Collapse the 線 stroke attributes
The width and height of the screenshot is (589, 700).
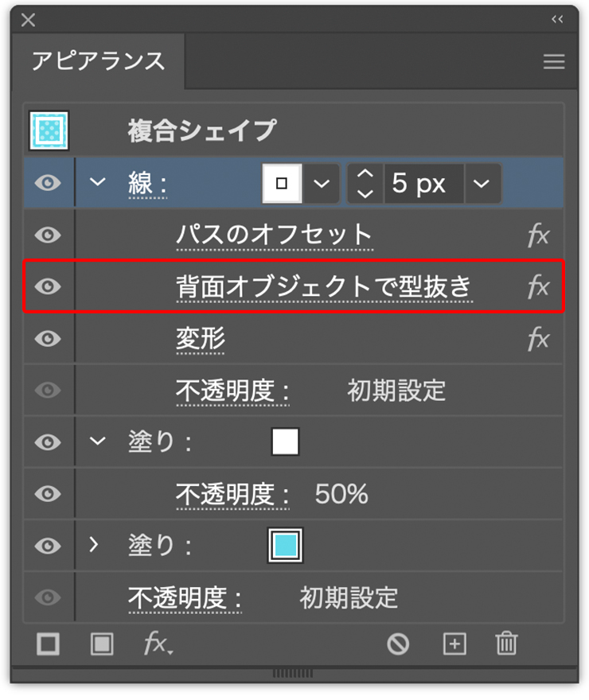(97, 182)
